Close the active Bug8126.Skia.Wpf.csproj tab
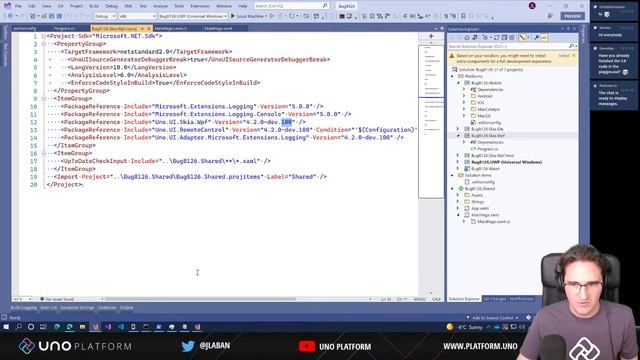Viewport: 640px width, 360px height. pyautogui.click(x=149, y=29)
